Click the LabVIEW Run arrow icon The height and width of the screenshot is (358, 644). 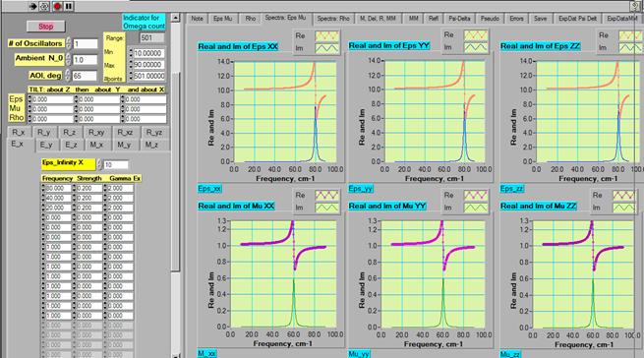coord(33,6)
